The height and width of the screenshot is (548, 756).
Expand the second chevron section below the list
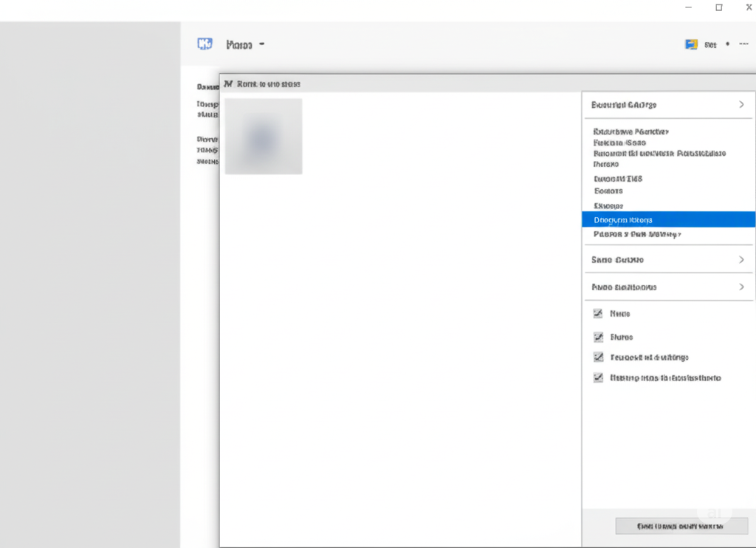coord(668,259)
